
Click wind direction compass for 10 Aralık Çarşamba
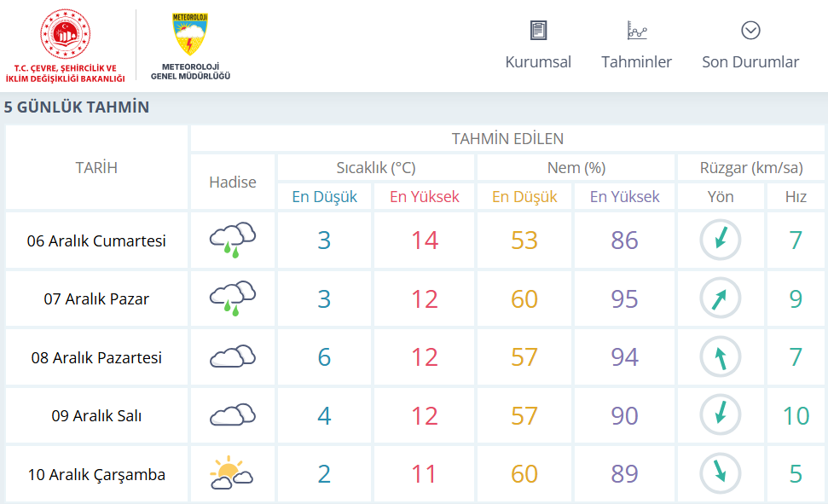(x=721, y=474)
